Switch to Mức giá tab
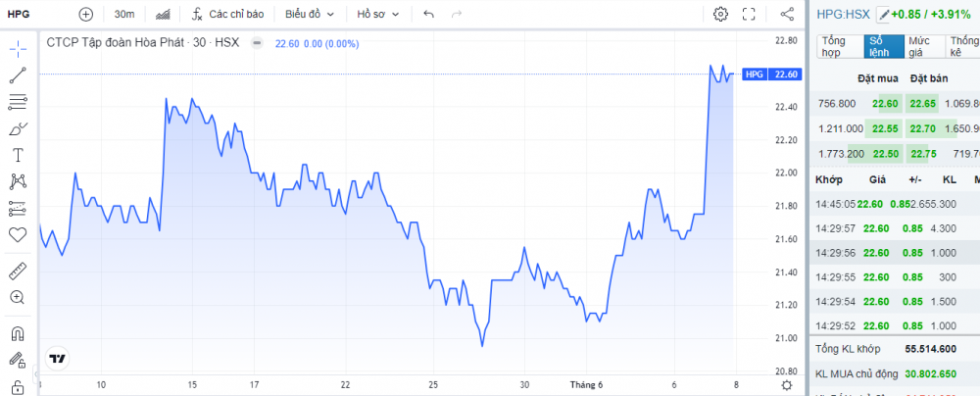Screen dimensions: 980x396 pyautogui.click(x=925, y=47)
